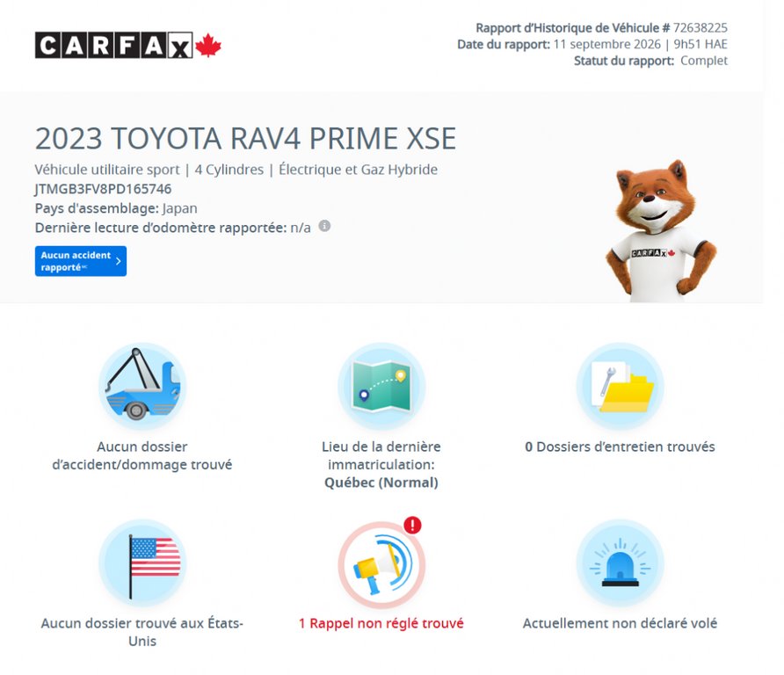
Task: Click the '2023 TOYOTA RAV4 PRIME XSE' heading
Action: coord(245,139)
